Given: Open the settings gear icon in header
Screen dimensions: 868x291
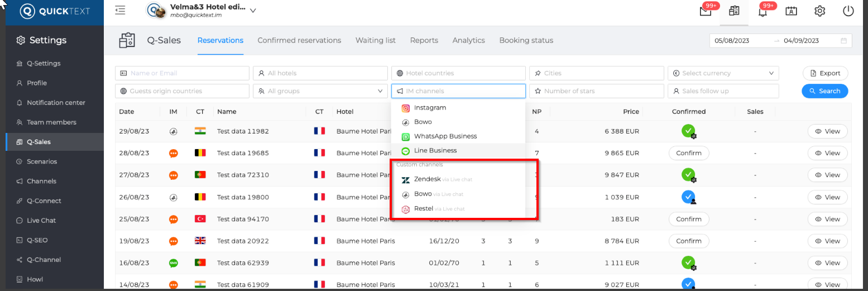Looking at the screenshot, I should [819, 11].
